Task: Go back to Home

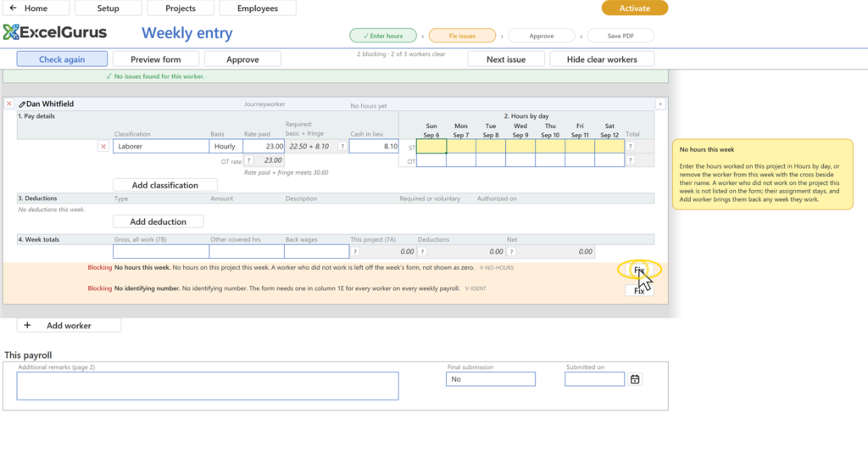Action: [35, 8]
